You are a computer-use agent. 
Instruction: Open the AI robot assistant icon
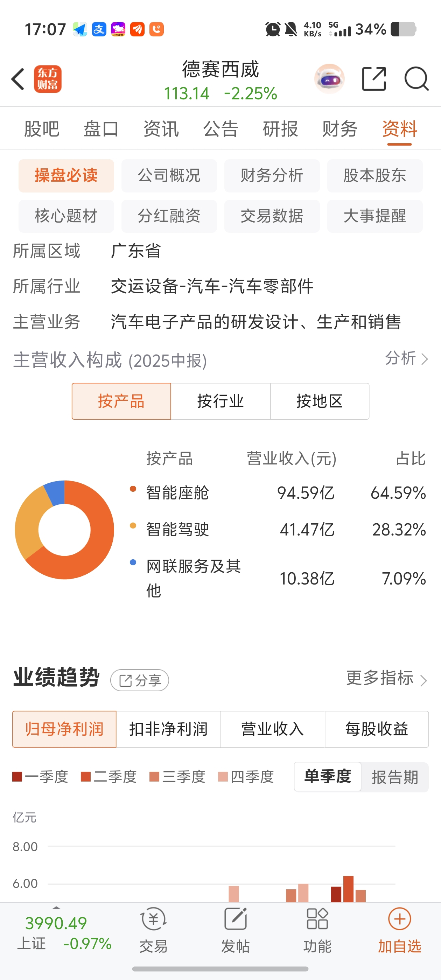[x=329, y=79]
